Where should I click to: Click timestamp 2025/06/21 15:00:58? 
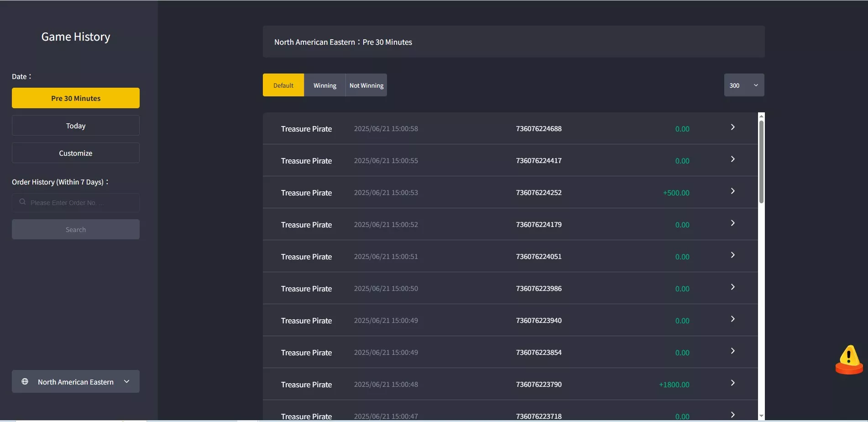[x=386, y=129]
